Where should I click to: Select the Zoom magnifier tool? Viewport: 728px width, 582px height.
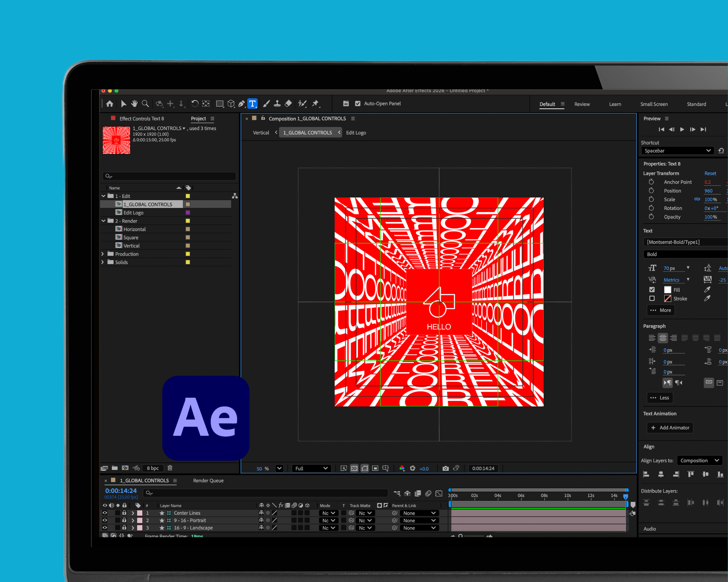click(x=145, y=104)
